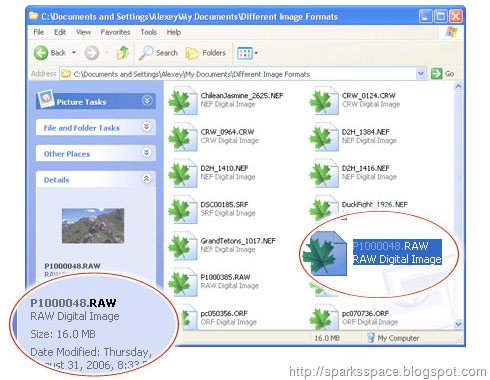Expand the address bar dropdown
This screenshot has height=380, width=490.
click(x=421, y=73)
